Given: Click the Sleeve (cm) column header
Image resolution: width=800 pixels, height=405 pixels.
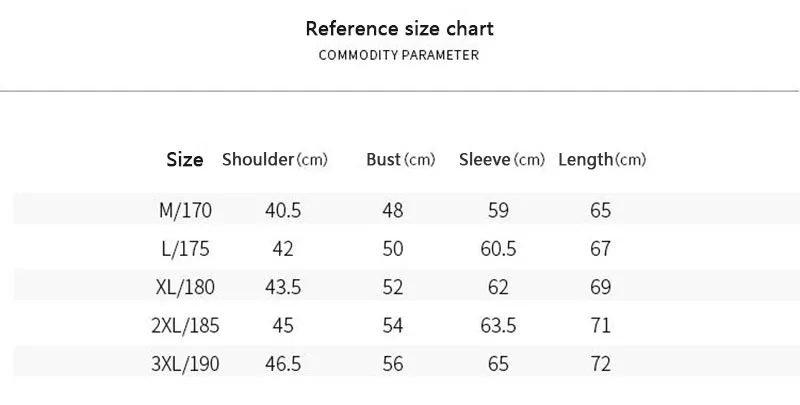Looking at the screenshot, I should (x=502, y=160).
